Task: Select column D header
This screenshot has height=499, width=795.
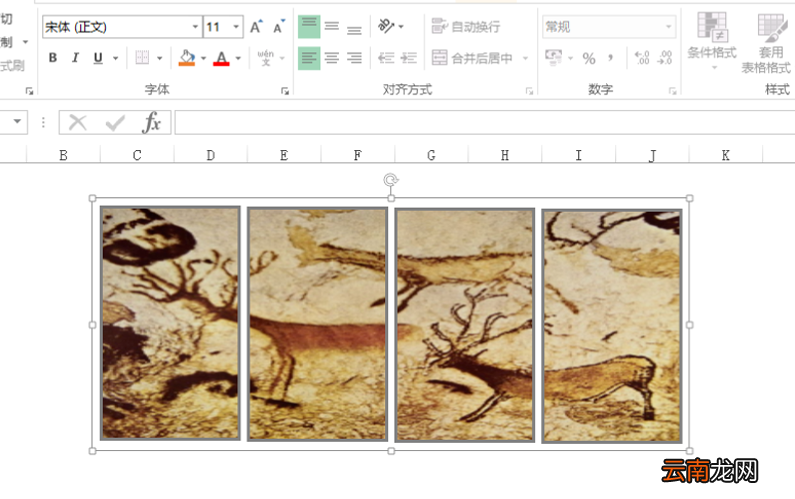Action: click(x=210, y=155)
